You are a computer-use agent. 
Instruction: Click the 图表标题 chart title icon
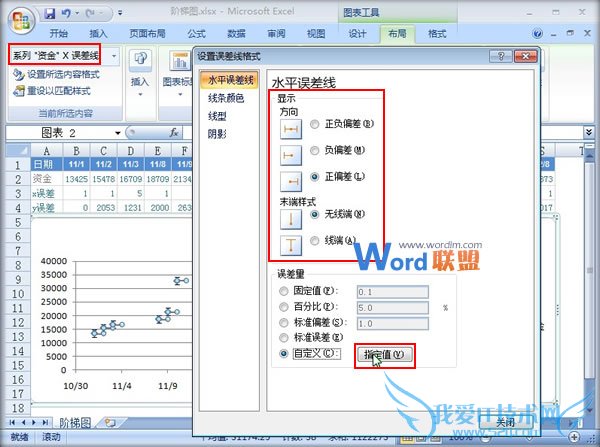tap(180, 61)
